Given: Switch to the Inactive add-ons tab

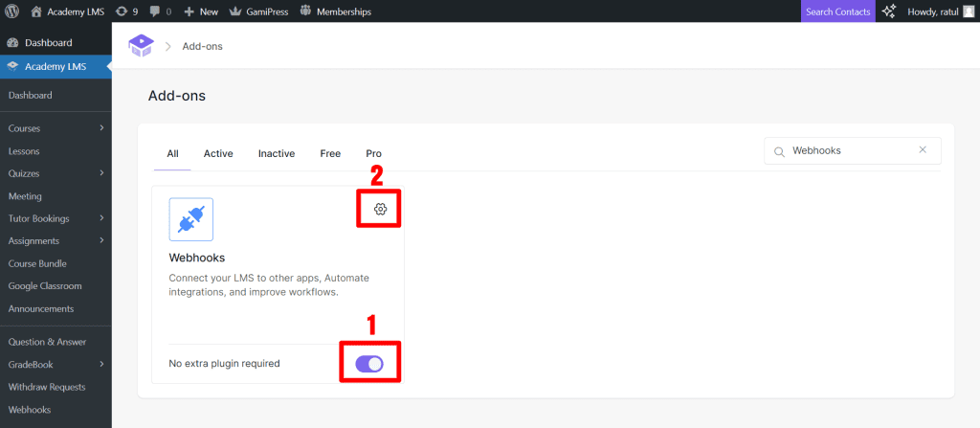Looking at the screenshot, I should pos(277,153).
